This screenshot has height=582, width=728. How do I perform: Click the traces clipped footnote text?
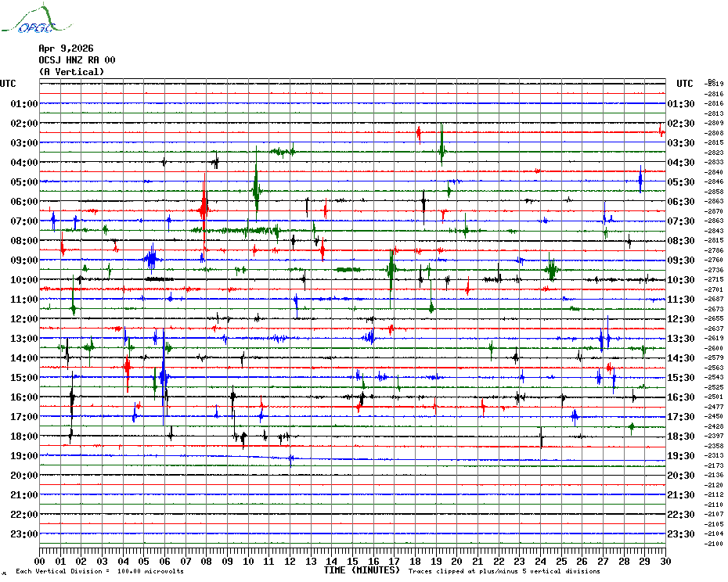point(504,571)
